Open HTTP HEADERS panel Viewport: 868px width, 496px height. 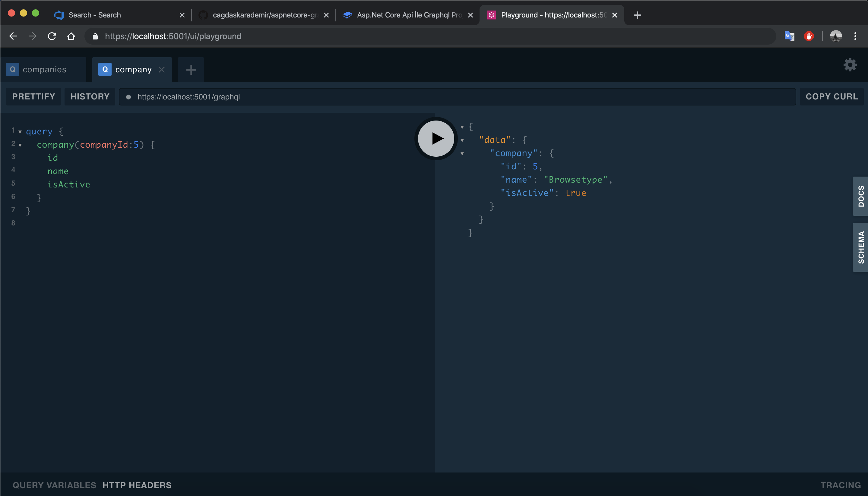[137, 485]
